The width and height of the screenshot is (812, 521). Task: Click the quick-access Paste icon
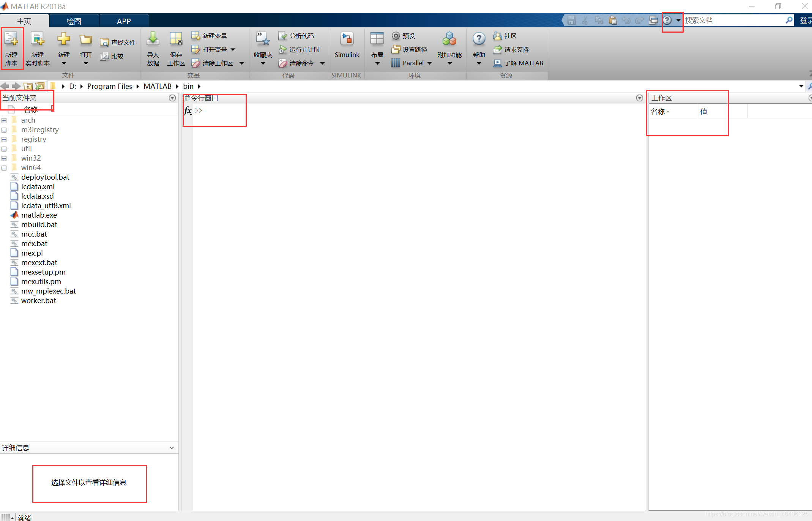click(612, 20)
